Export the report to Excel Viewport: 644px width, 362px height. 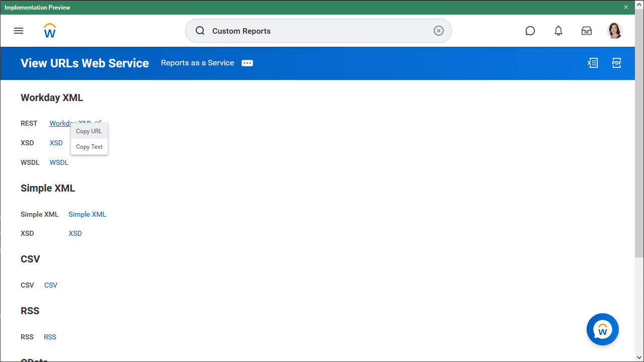(x=593, y=63)
